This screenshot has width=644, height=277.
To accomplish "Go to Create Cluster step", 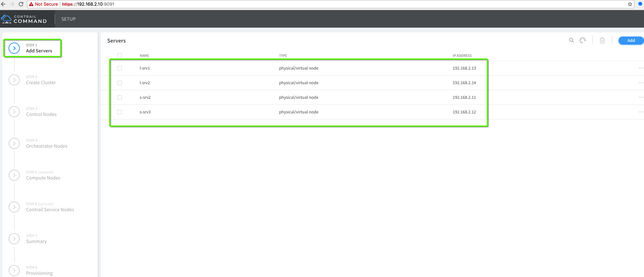I will click(41, 83).
